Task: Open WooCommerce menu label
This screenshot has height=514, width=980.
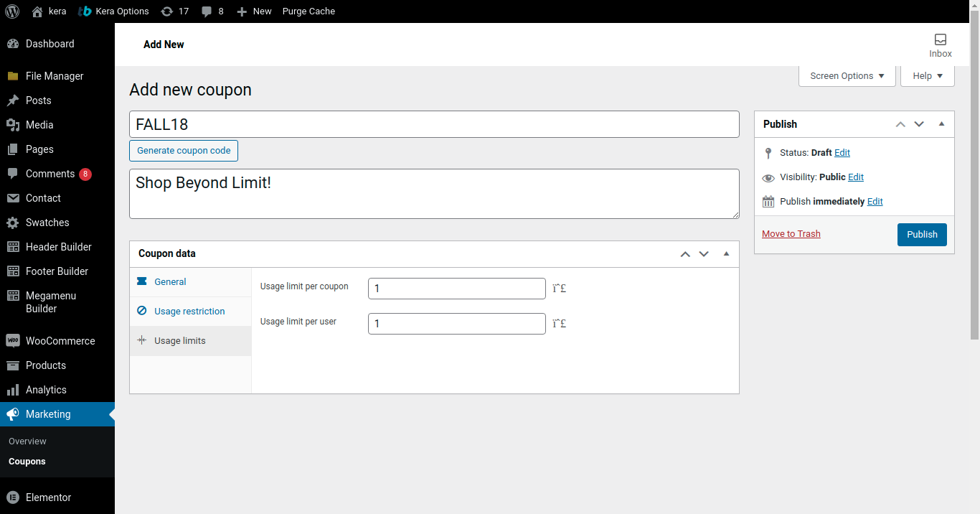Action: click(x=60, y=341)
